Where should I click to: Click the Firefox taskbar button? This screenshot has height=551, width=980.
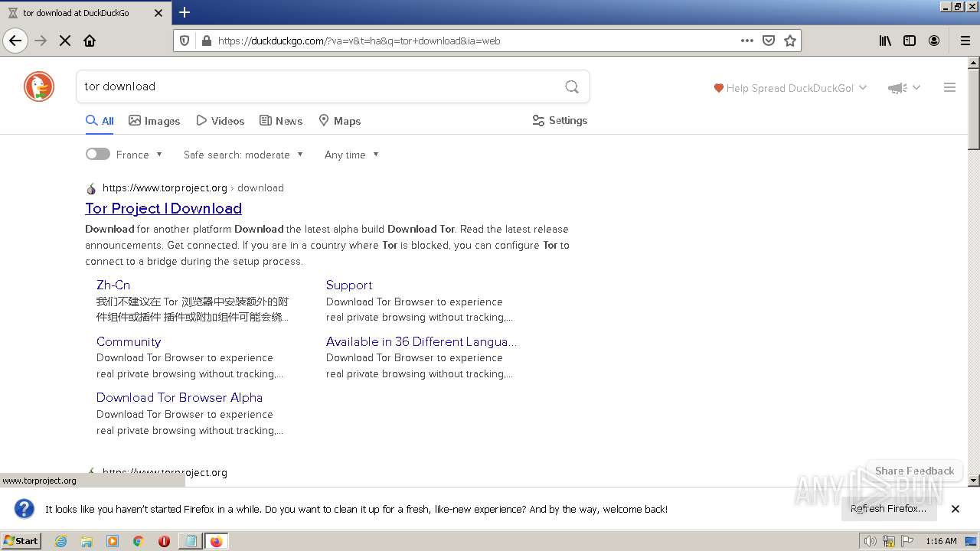216,541
